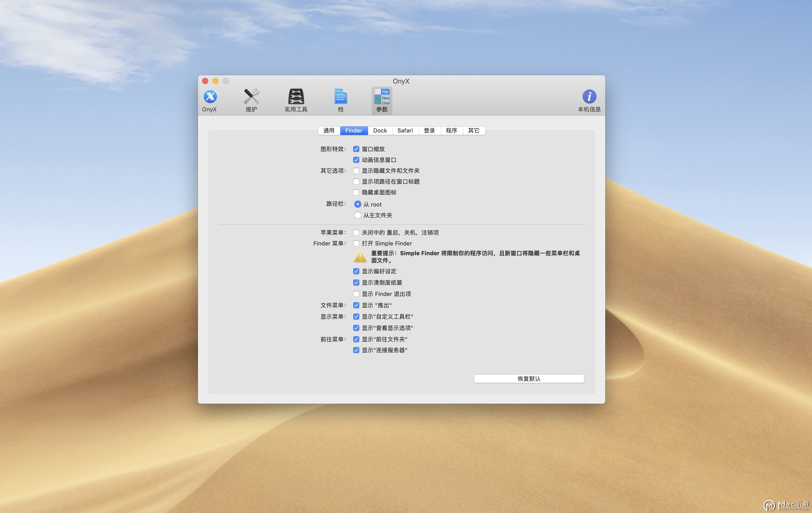Enable 显示隐藏文件和文件夹 checkbox

click(x=356, y=171)
